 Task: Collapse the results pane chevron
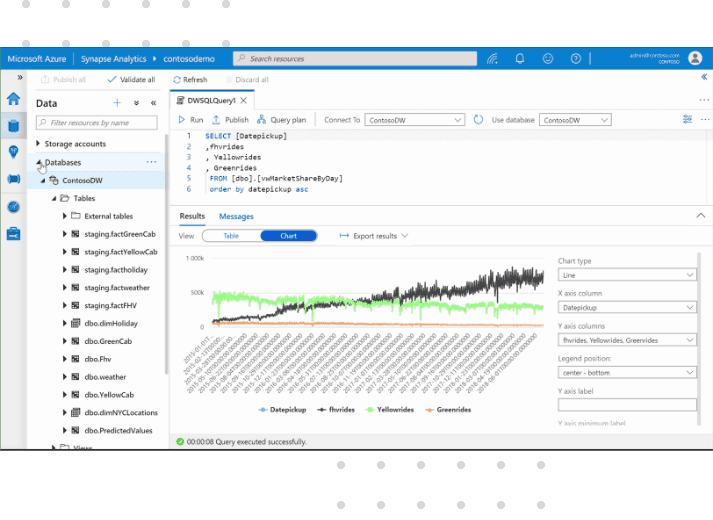[x=700, y=215]
